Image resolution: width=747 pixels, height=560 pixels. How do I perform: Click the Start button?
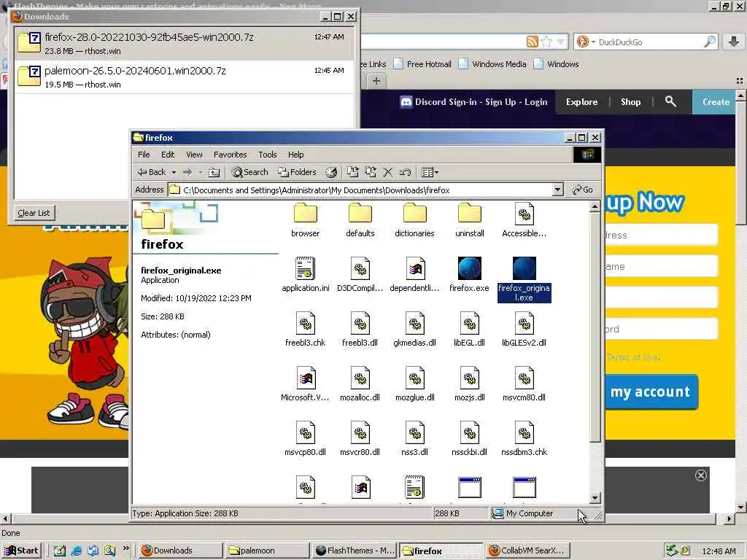point(21,550)
